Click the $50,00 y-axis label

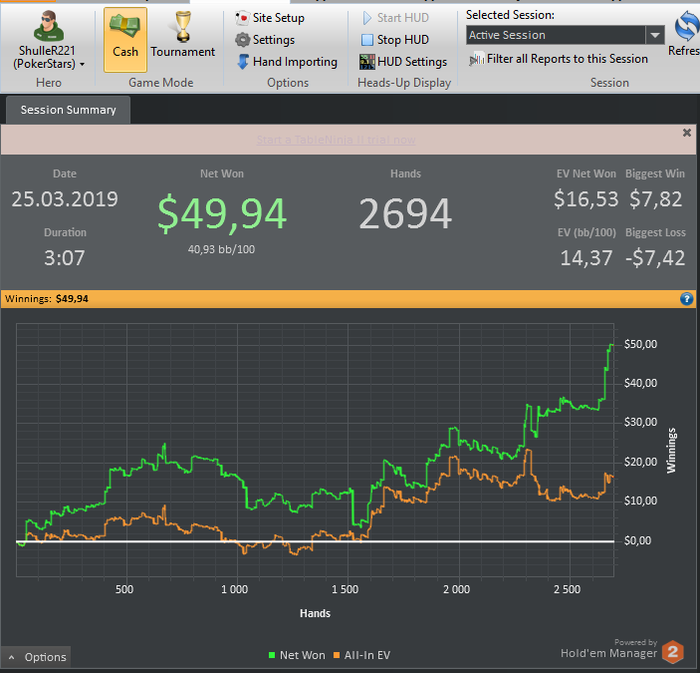[x=641, y=344]
